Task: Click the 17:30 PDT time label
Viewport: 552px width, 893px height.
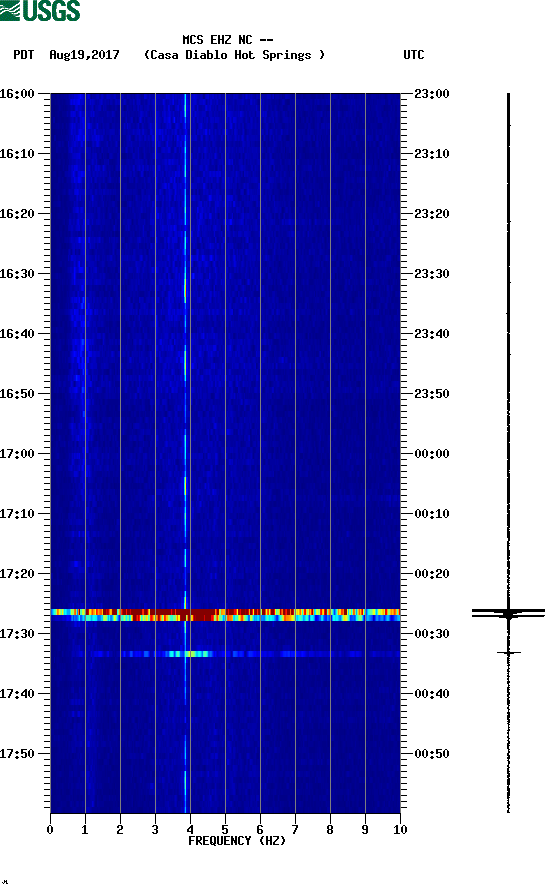Action: tap(17, 634)
